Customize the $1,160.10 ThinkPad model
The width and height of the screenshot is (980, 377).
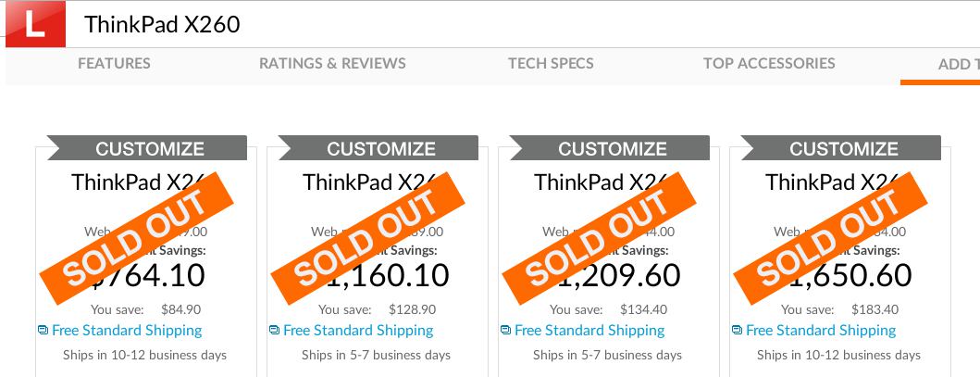click(380, 148)
